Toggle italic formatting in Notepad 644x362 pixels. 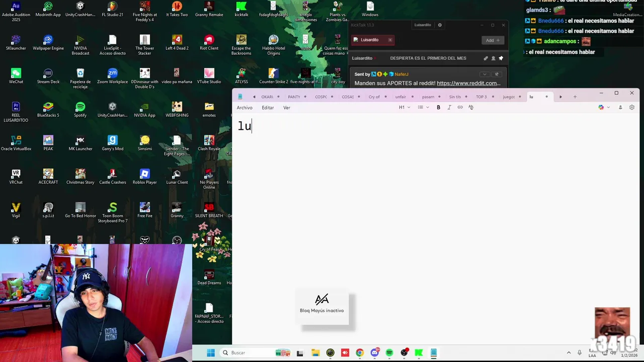coord(449,107)
